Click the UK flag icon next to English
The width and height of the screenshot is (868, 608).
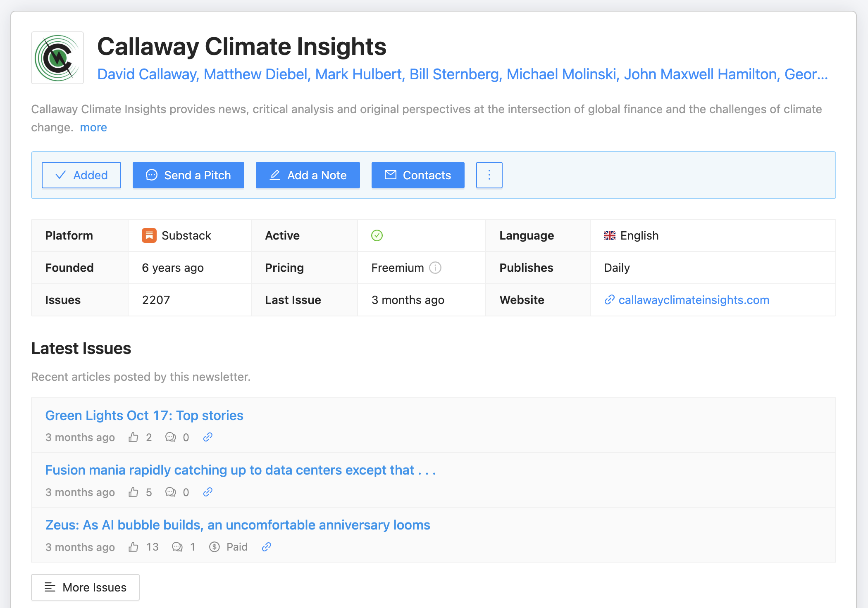(x=609, y=235)
